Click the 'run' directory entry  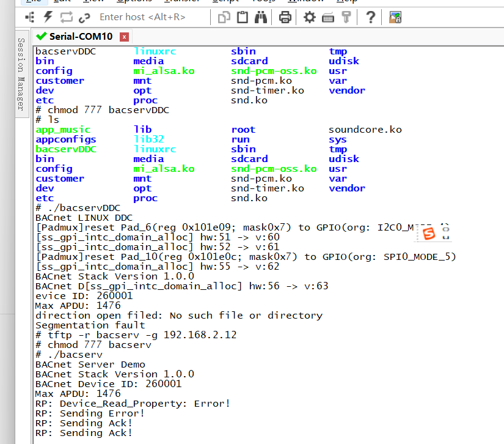coord(241,139)
